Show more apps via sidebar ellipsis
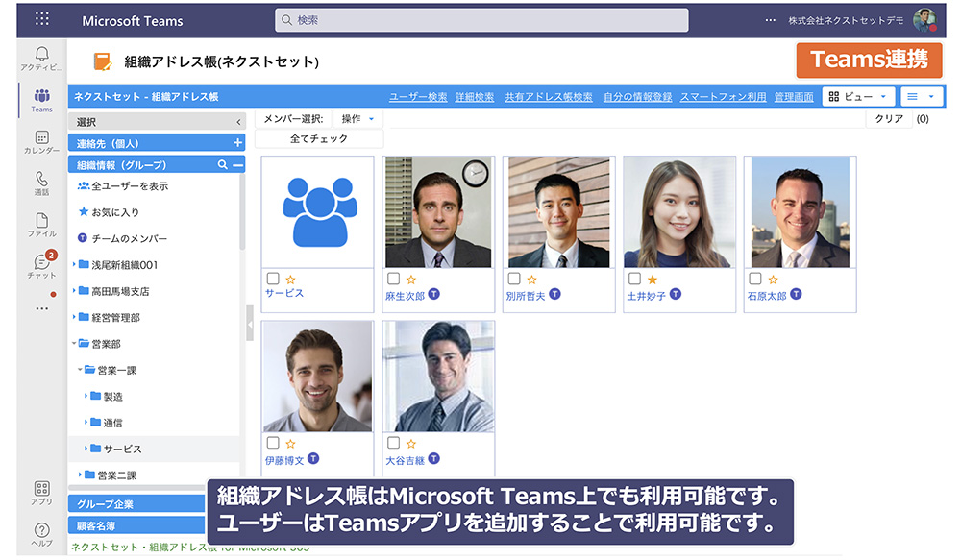The height and width of the screenshot is (560, 961). pos(41,308)
